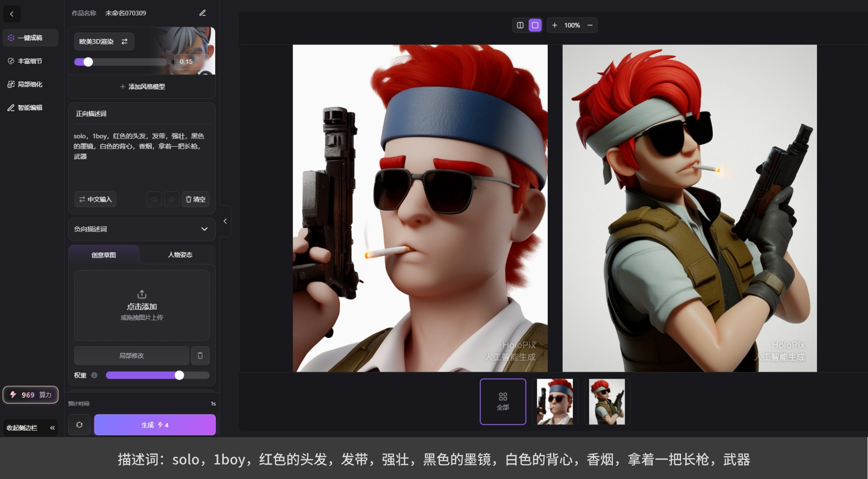Click the back arrow icon
The height and width of the screenshot is (479, 868).
coord(12,14)
